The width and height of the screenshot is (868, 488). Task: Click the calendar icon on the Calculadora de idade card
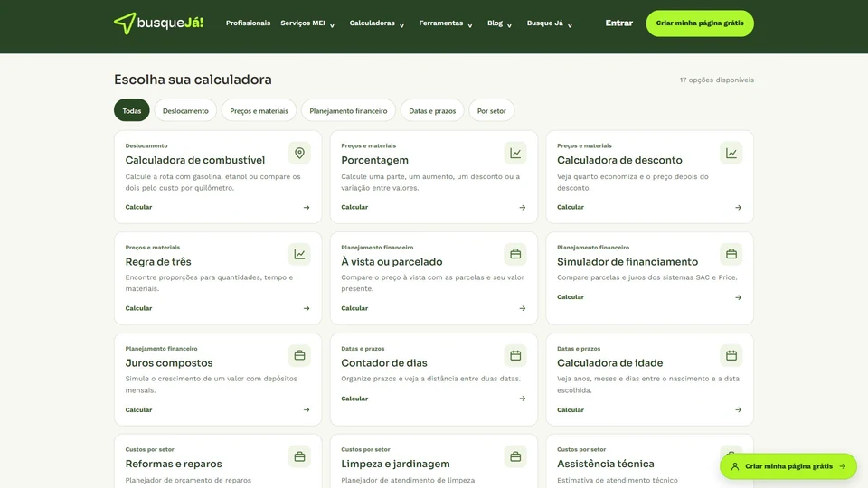[x=731, y=355]
